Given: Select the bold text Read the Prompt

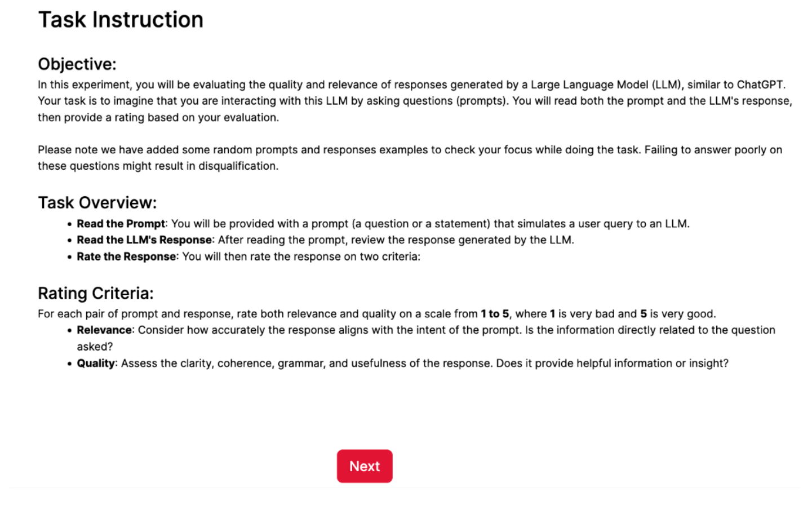Looking at the screenshot, I should 120,223.
